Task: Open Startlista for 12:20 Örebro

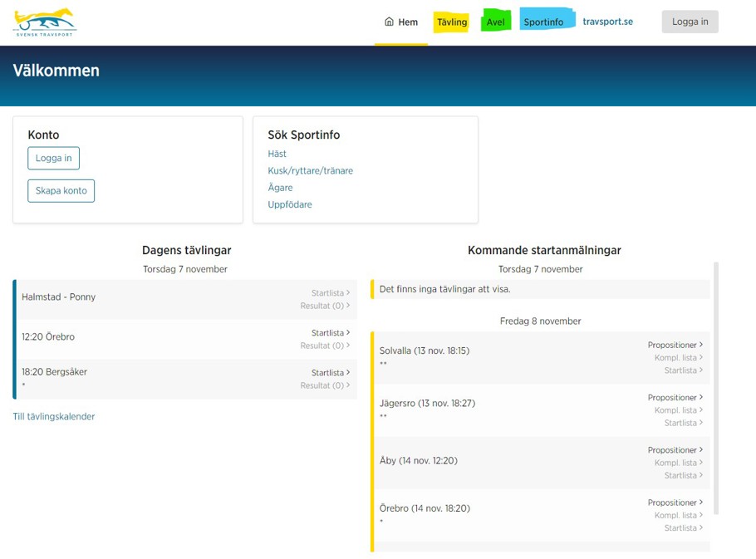Action: [330, 333]
